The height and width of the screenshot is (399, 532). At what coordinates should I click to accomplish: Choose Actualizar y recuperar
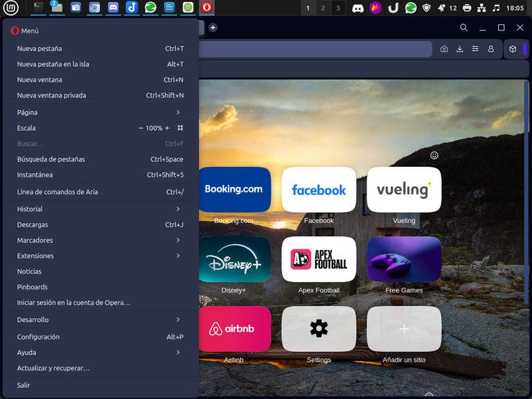pyautogui.click(x=100, y=368)
